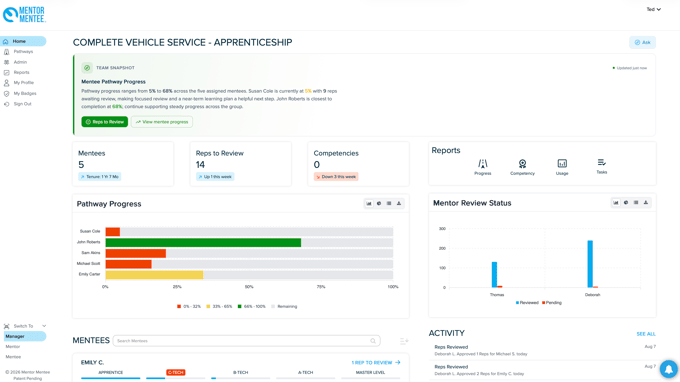
Task: Open Pathways in the sidebar
Action: [x=23, y=52]
